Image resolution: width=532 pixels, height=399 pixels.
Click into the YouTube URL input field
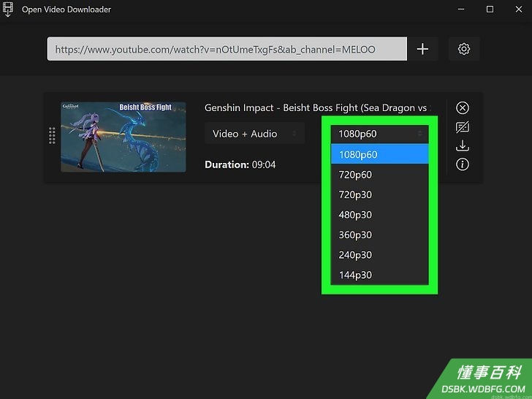(227, 49)
